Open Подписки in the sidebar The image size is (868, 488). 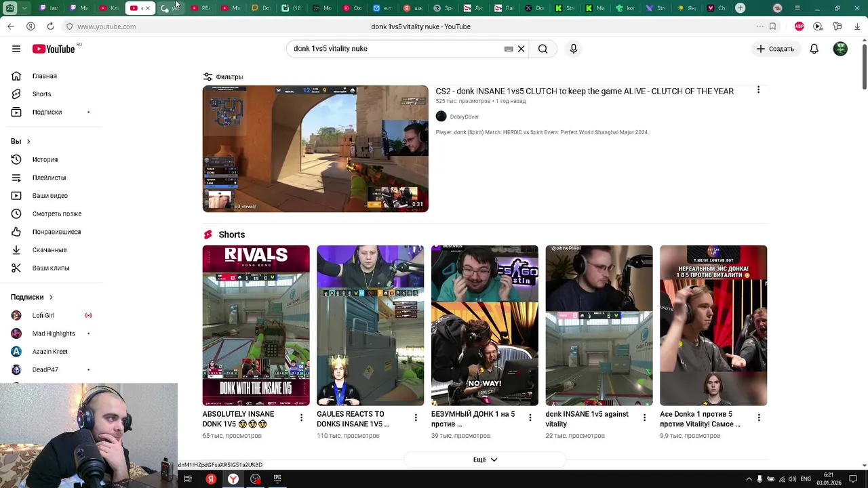click(47, 112)
